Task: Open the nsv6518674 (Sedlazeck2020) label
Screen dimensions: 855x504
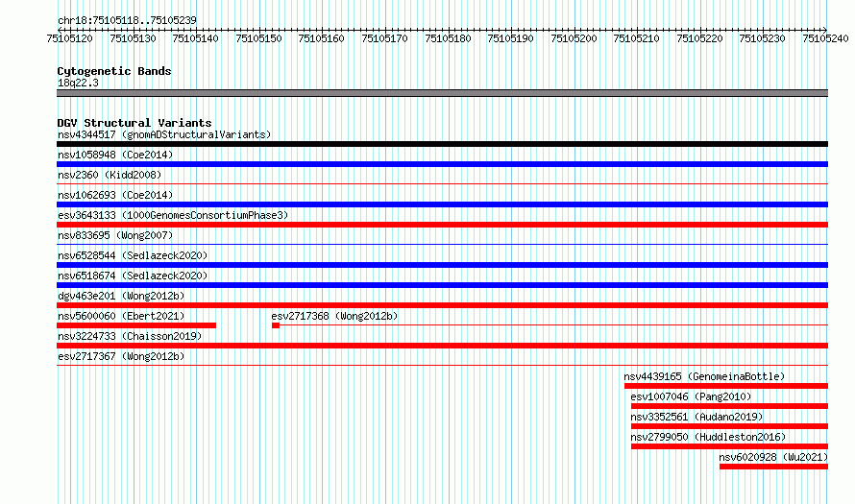Action: tap(133, 276)
